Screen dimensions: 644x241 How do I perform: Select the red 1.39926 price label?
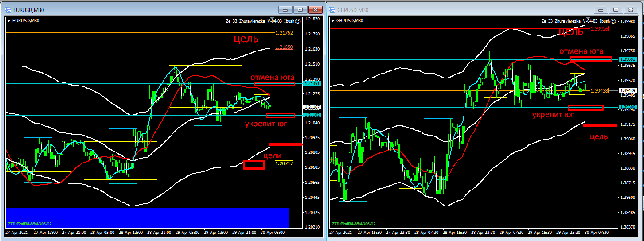(600, 29)
